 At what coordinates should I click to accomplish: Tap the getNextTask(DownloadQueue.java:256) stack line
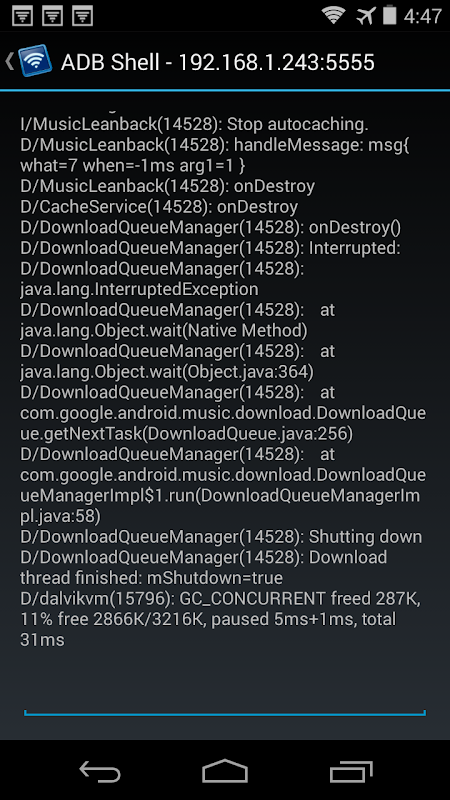pyautogui.click(x=186, y=434)
